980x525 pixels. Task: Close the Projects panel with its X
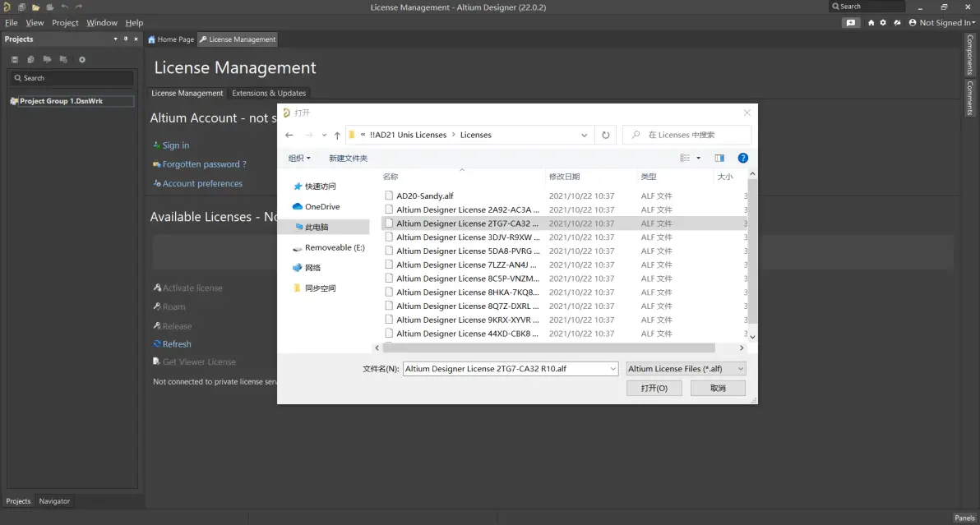(x=136, y=39)
